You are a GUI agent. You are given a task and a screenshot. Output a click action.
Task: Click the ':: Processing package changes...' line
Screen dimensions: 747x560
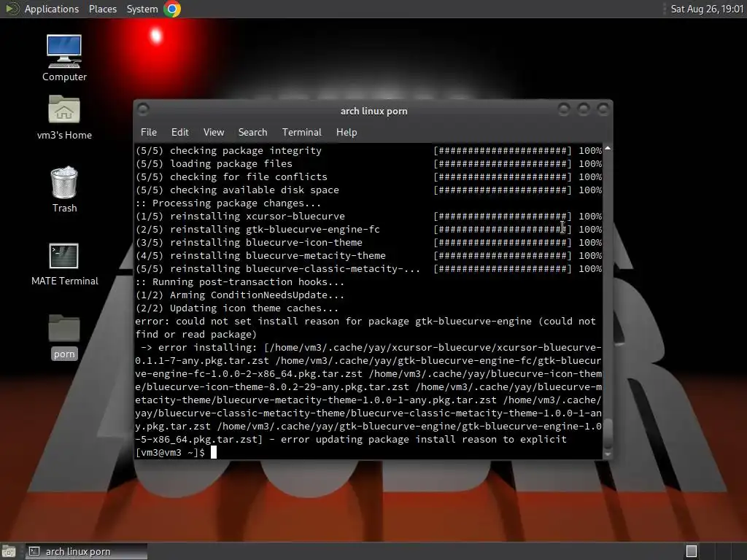228,203
